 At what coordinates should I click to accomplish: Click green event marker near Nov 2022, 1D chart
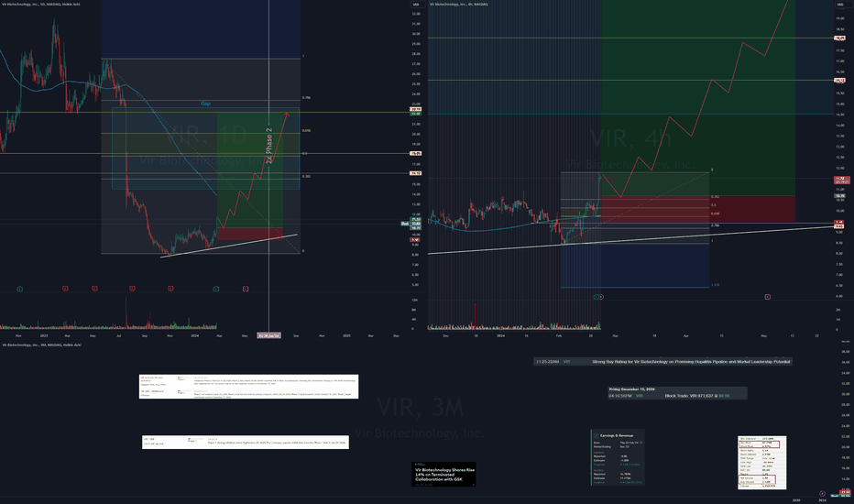19,289
